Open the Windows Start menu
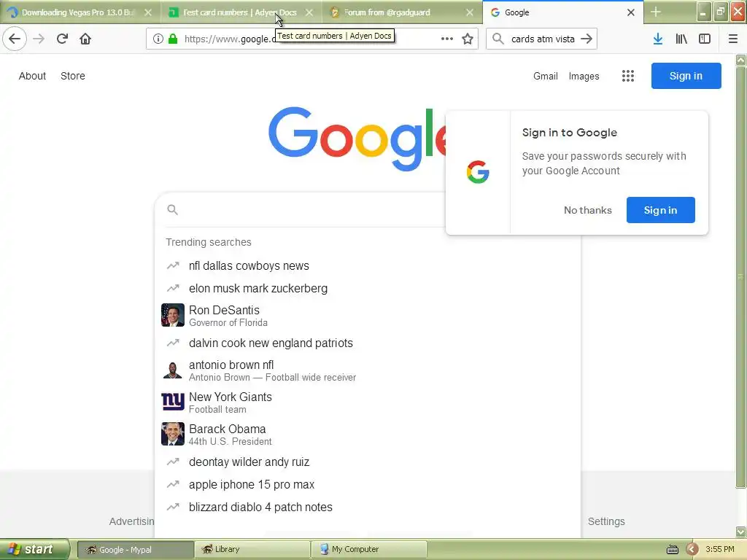The height and width of the screenshot is (560, 747). (34, 550)
